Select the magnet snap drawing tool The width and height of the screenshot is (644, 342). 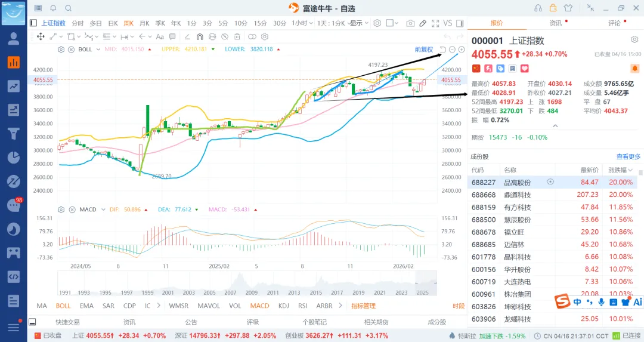[x=200, y=36]
